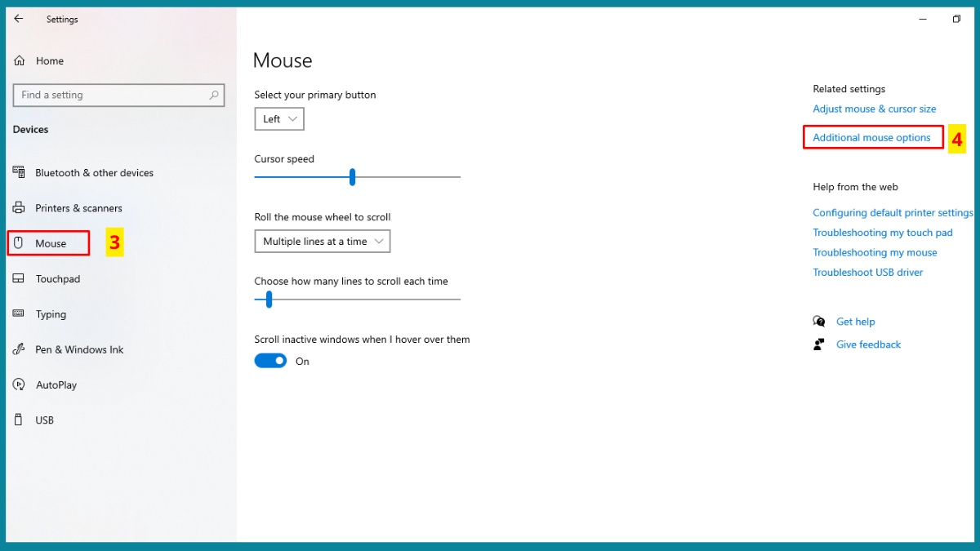
Task: Open Troubleshooting my mouse link
Action: pos(875,253)
